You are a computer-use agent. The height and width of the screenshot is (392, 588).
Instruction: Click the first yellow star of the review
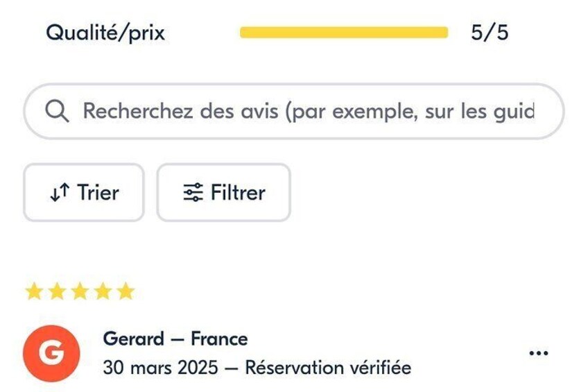tap(34, 291)
